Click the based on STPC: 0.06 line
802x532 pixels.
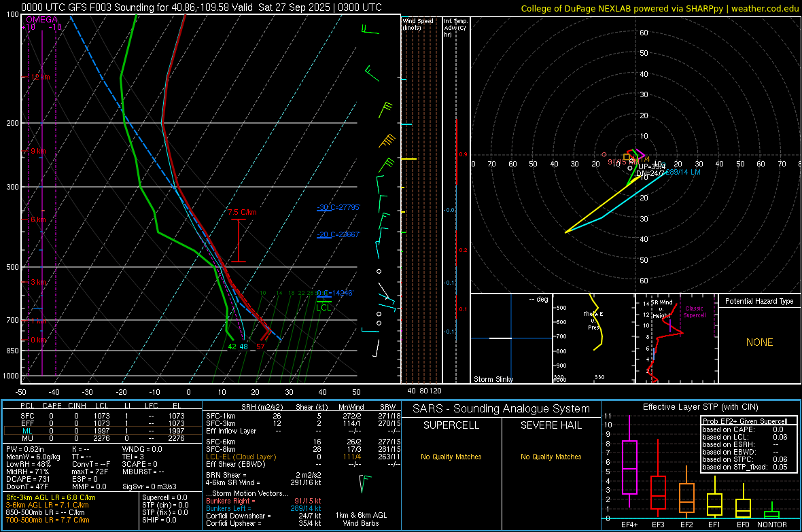(745, 459)
